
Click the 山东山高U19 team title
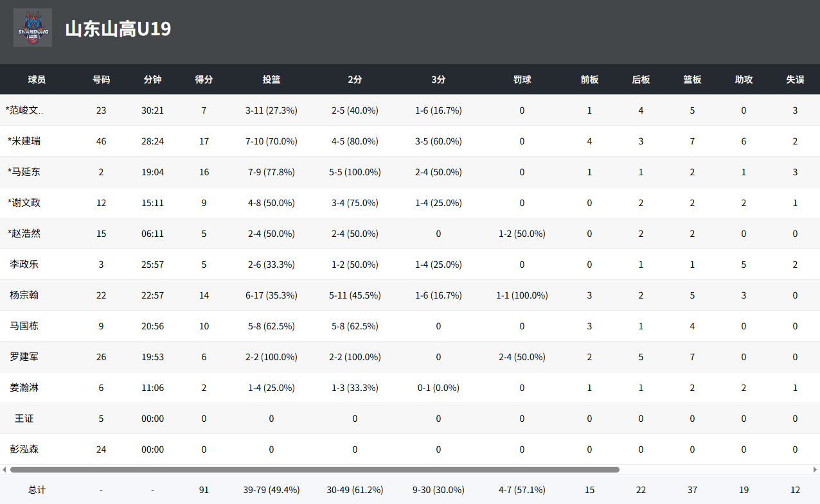(118, 29)
